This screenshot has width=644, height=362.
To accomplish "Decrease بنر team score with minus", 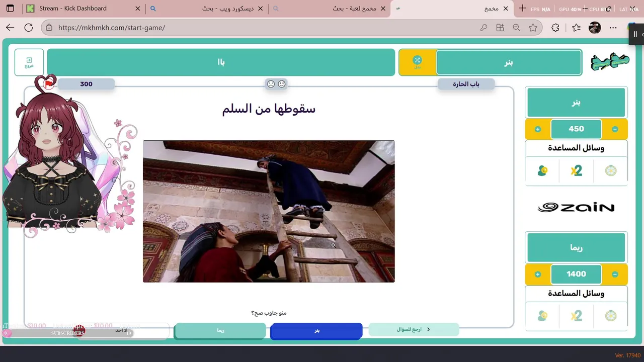I will 615,129.
